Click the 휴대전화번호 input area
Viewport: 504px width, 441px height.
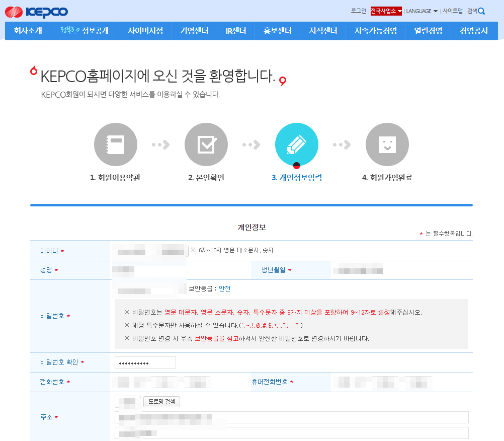point(382,382)
